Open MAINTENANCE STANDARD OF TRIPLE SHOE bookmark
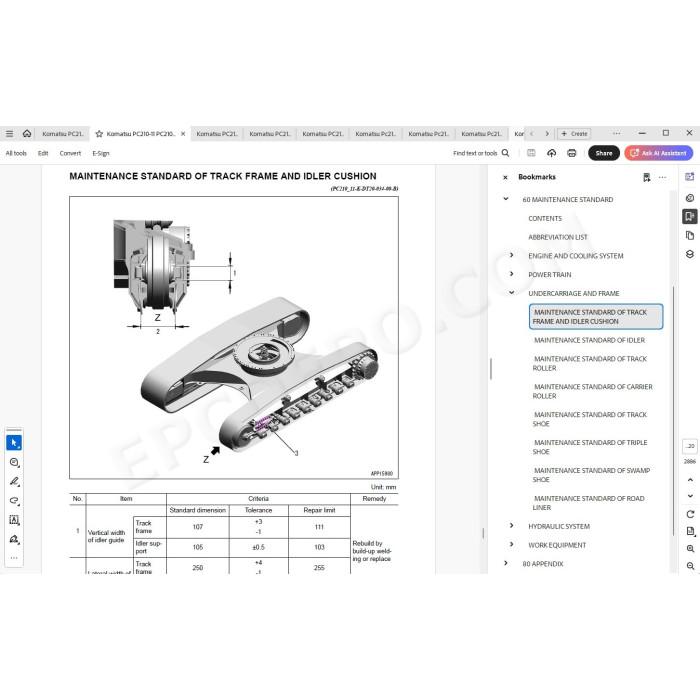The image size is (700, 700). [x=590, y=447]
